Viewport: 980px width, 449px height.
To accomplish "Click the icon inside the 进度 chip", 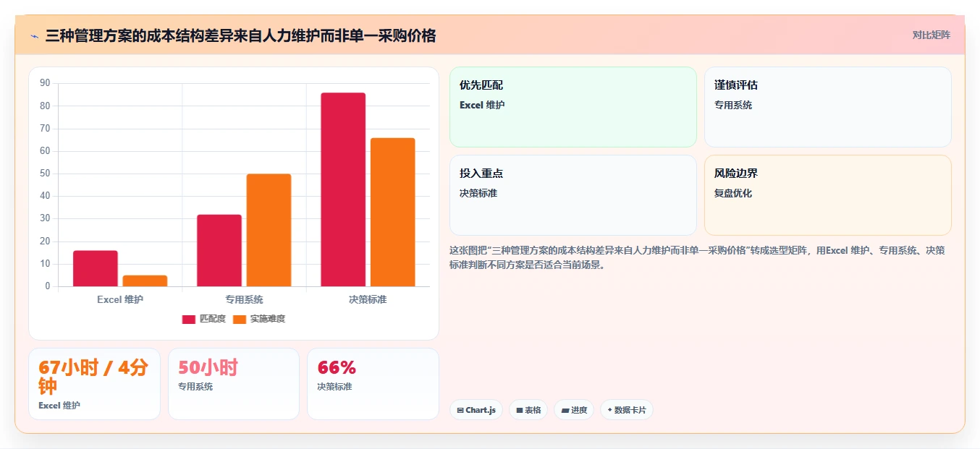I will [565, 410].
